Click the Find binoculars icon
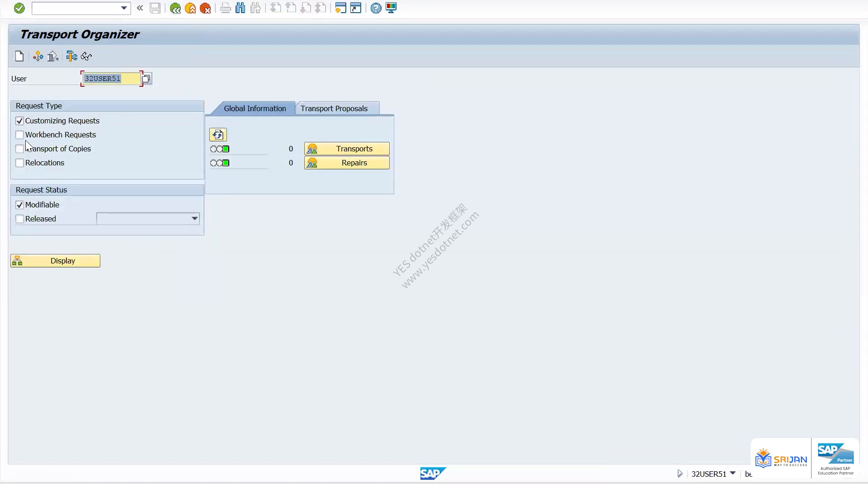The height and width of the screenshot is (488, 868). point(241,8)
